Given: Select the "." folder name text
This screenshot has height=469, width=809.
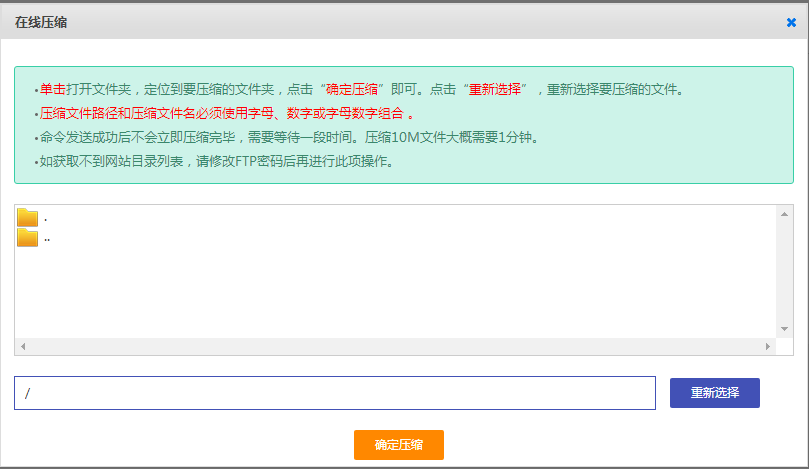Looking at the screenshot, I should tap(46, 218).
